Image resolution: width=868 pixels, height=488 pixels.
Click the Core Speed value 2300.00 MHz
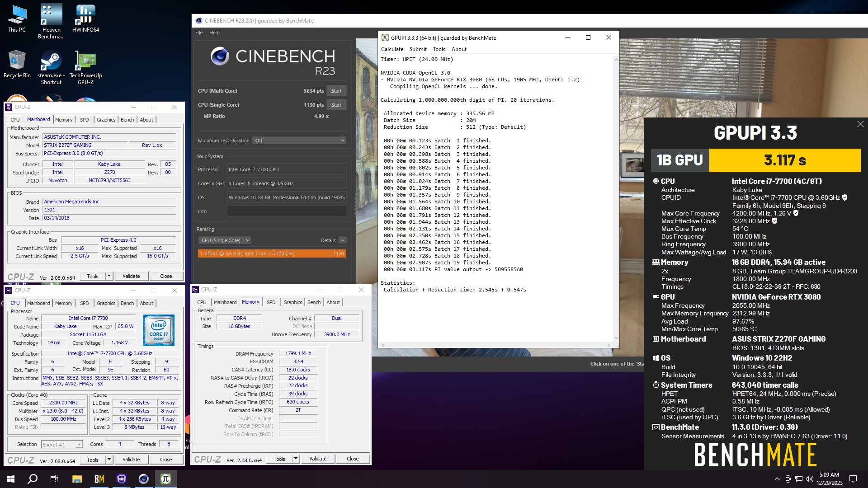coord(63,403)
